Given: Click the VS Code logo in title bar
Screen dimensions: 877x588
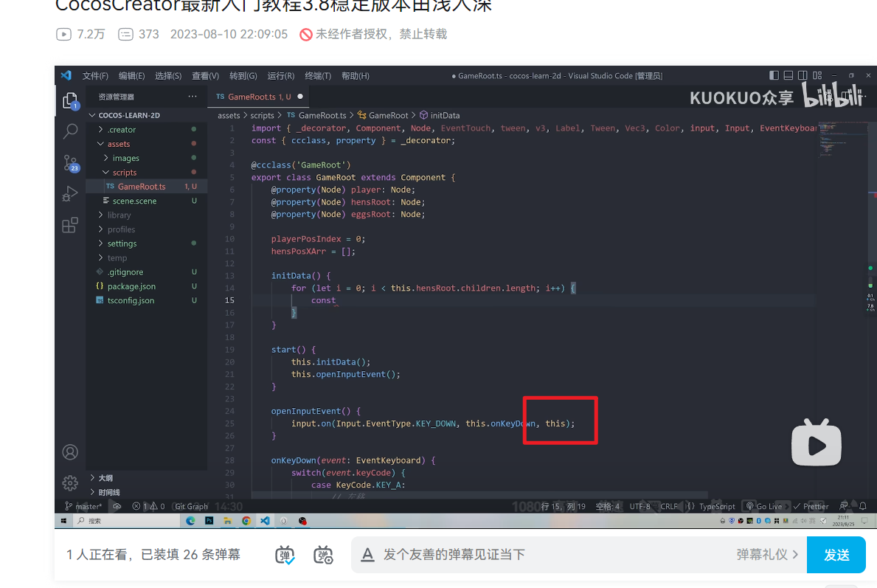Looking at the screenshot, I should (x=66, y=75).
